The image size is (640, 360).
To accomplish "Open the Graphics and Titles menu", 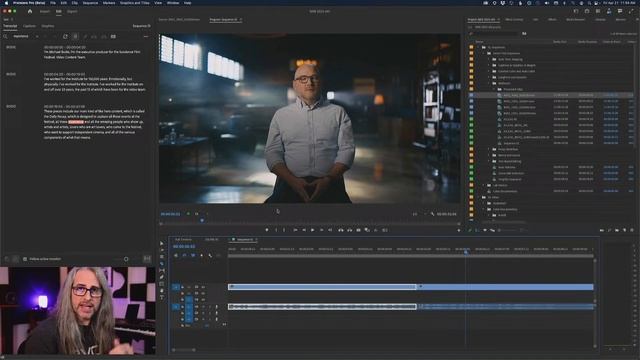I will (135, 3).
